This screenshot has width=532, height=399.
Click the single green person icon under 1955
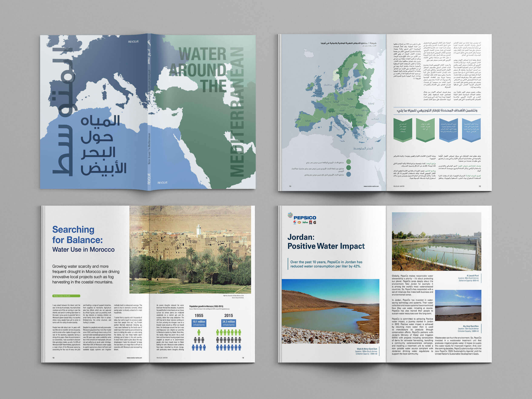pyautogui.click(x=199, y=333)
